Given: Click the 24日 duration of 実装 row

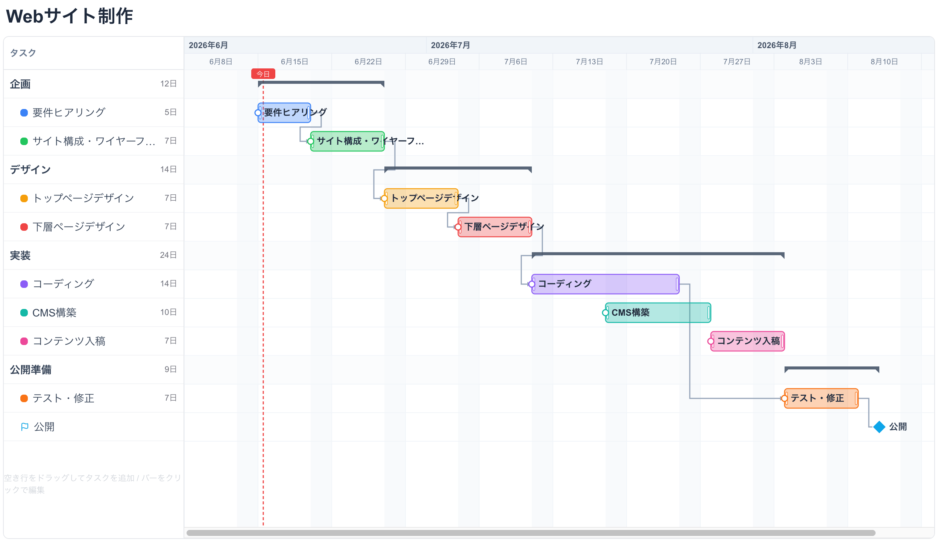Looking at the screenshot, I should [x=168, y=255].
